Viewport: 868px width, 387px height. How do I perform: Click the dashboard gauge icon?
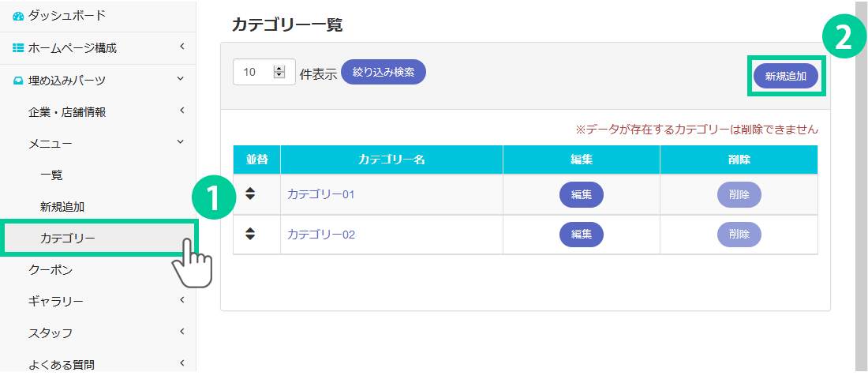[x=18, y=16]
